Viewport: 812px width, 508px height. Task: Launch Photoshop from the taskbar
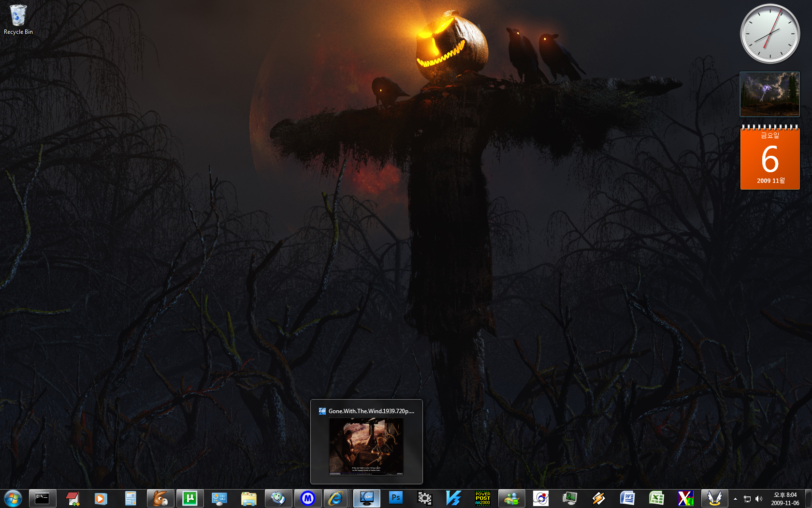[396, 498]
